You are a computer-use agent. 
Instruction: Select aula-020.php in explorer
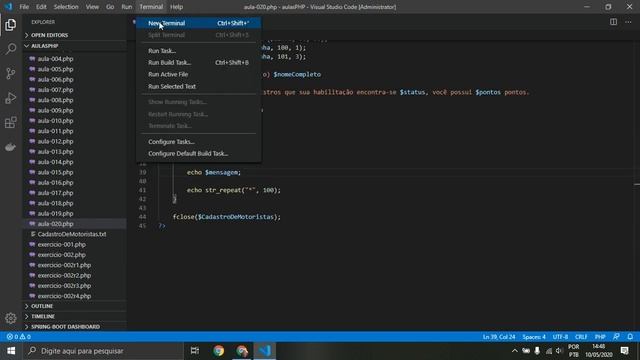tap(75, 224)
